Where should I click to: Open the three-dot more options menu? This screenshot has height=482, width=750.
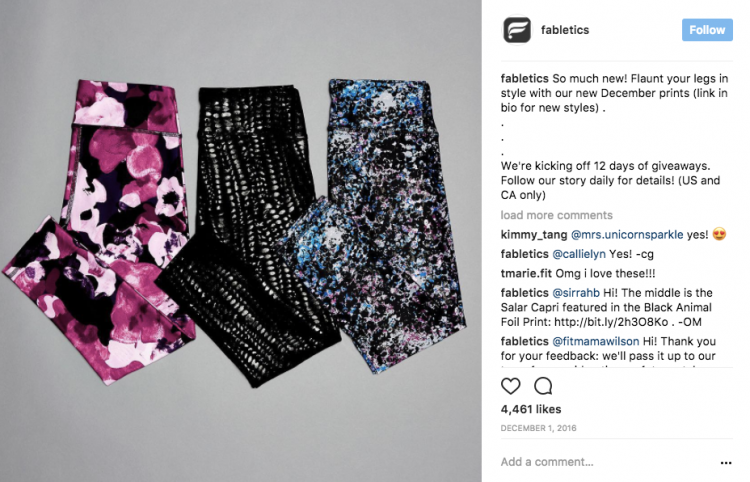point(726,462)
